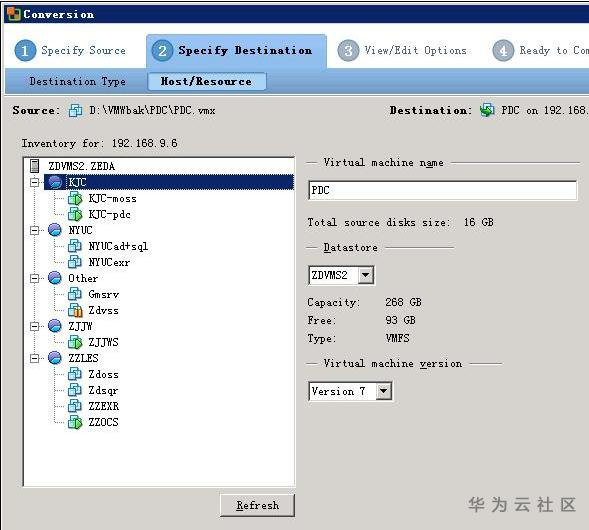
Task: Select the Host/Resource sub-tab
Action: pyautogui.click(x=207, y=81)
